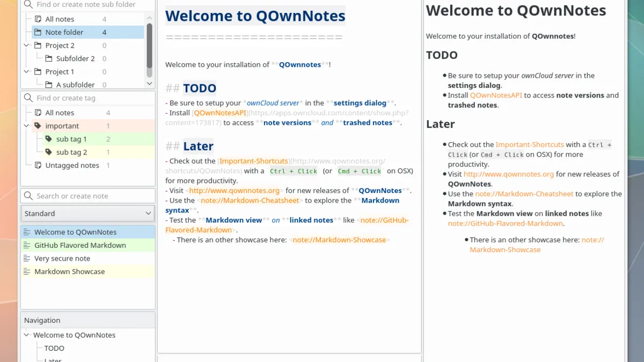Viewport: 644px width, 362px height.
Task: Click the Very secure note icon
Action: (x=27, y=258)
